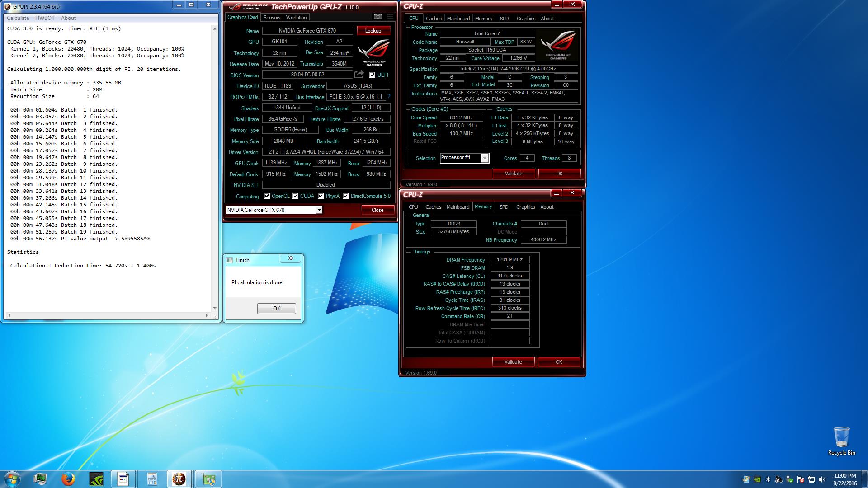
Task: Click GPUPI horizontal scrollbar right arrow
Action: tap(207, 315)
